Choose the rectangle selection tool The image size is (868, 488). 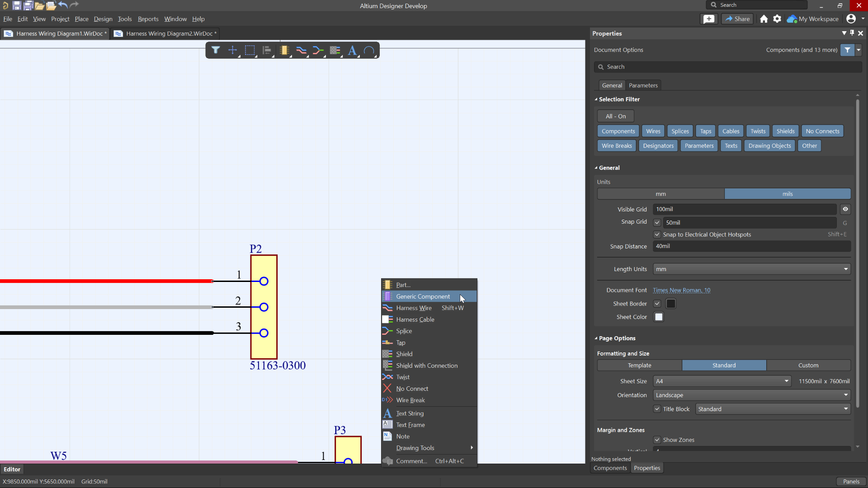tap(250, 50)
